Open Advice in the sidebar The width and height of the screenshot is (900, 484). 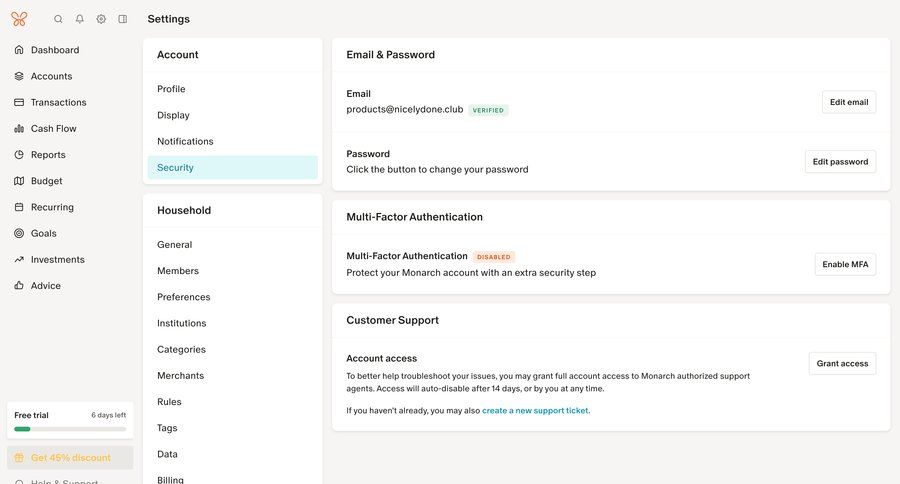click(46, 285)
